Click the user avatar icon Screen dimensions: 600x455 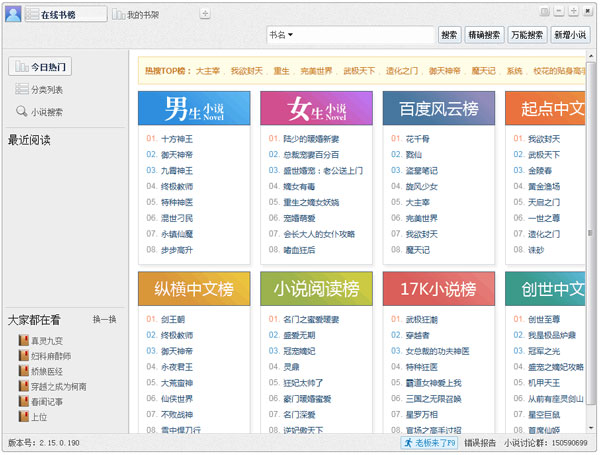13,14
